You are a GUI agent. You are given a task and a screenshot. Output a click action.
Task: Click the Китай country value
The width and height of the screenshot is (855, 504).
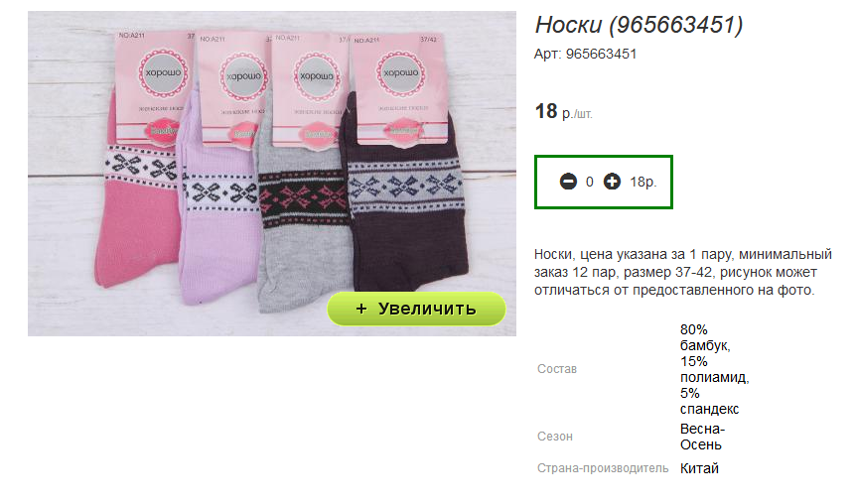coord(699,468)
